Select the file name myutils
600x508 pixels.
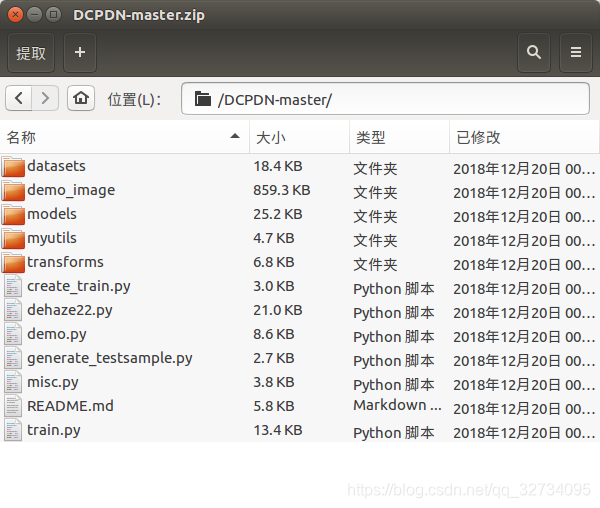52,239
